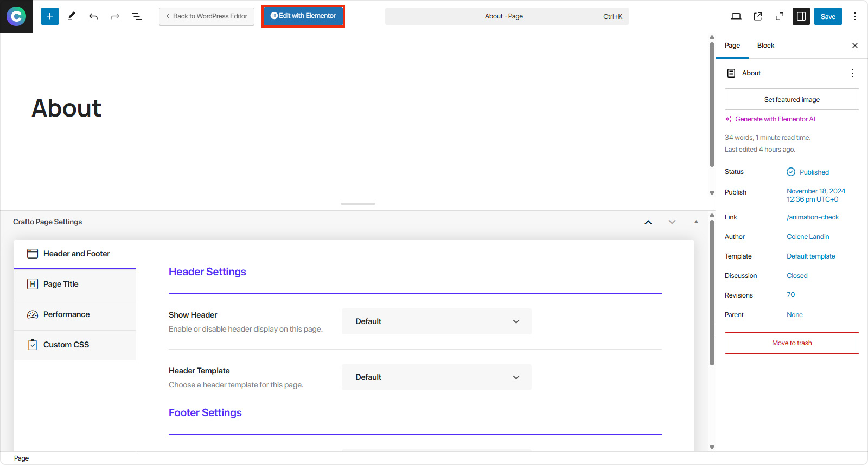
Task: Click Set featured image
Action: pyautogui.click(x=792, y=99)
